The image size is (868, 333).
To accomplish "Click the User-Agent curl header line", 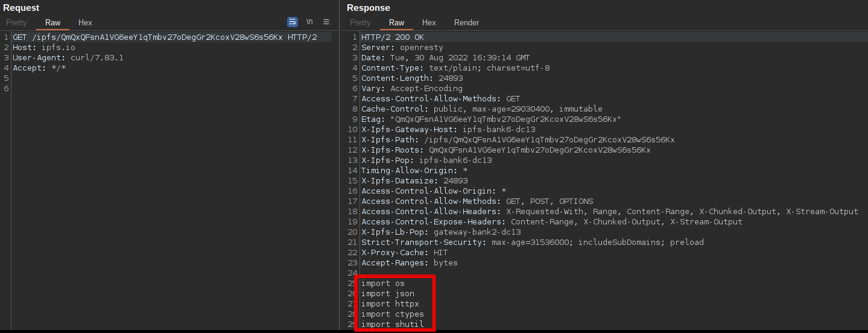I will pos(68,58).
